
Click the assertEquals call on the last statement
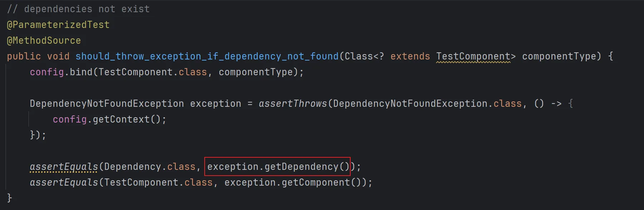64,182
